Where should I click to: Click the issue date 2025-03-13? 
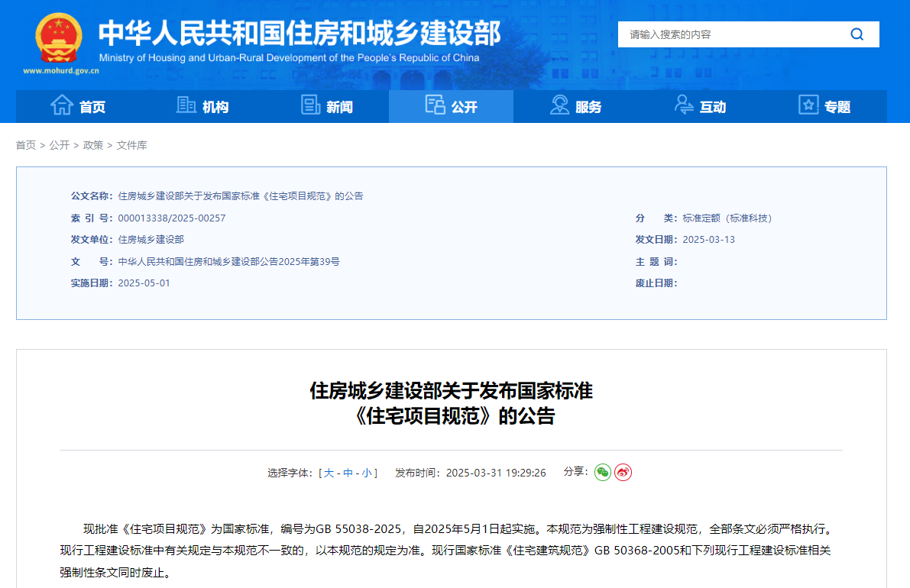coord(708,240)
